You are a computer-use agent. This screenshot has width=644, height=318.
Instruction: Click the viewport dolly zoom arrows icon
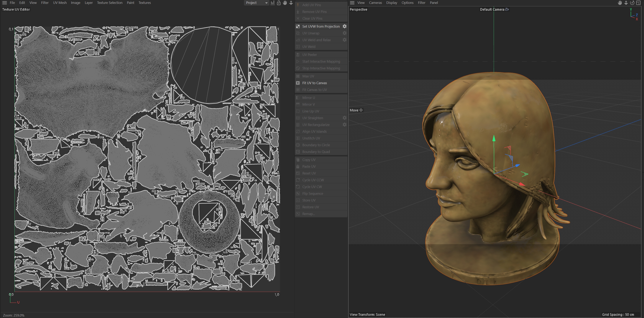coord(626,3)
